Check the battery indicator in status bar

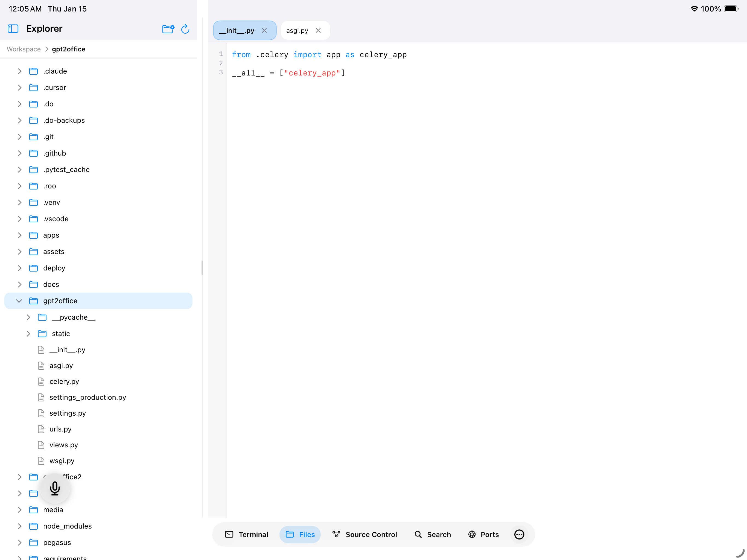click(x=731, y=9)
